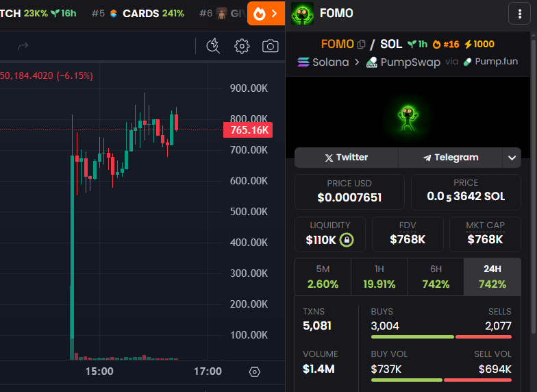Screen dimensions: 537x392
Task: Select the 1H timeframe tab
Action: coord(379,277)
